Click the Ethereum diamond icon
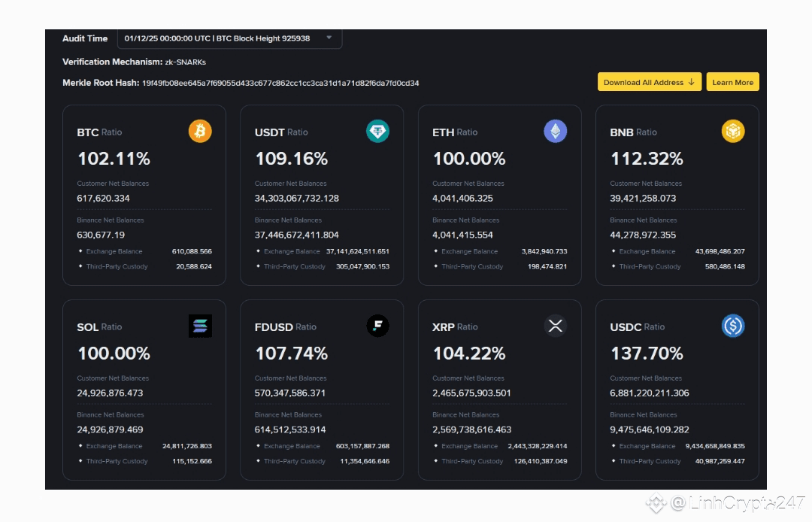812x522 pixels. 555,131
